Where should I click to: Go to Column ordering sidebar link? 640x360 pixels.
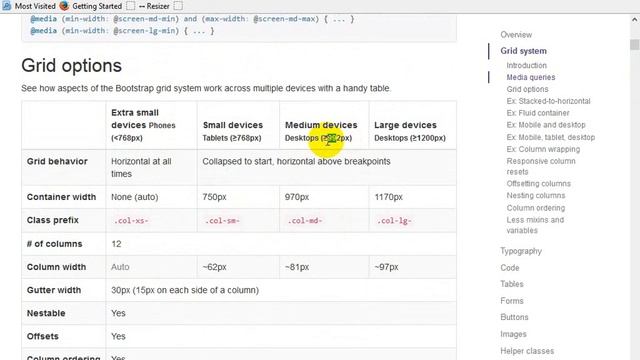point(536,208)
